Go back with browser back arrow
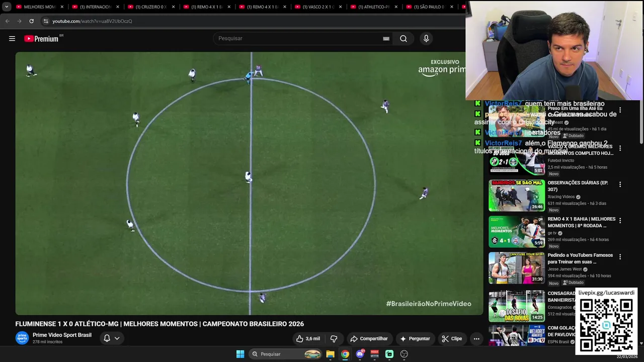Screen dimensions: 644x362 point(7,21)
